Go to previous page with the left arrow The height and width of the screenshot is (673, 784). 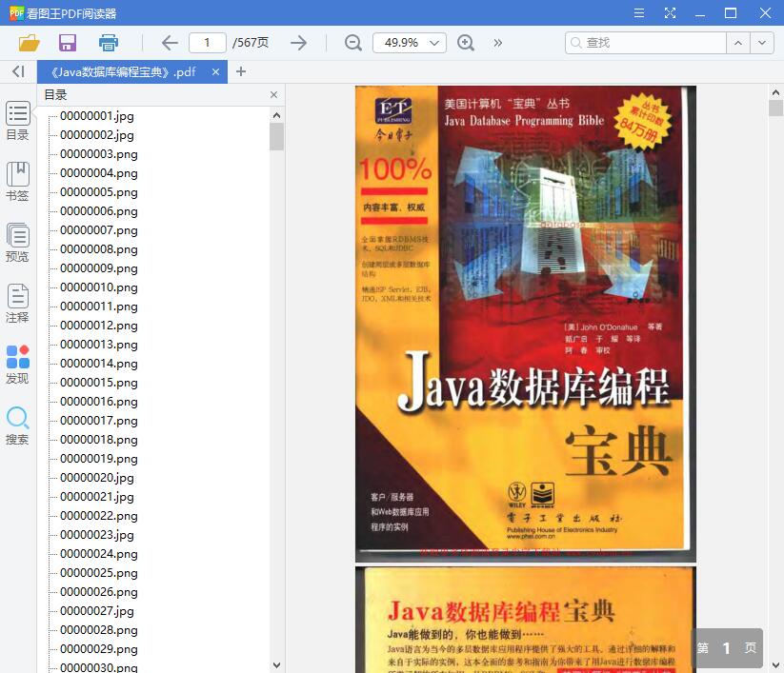pyautogui.click(x=170, y=43)
